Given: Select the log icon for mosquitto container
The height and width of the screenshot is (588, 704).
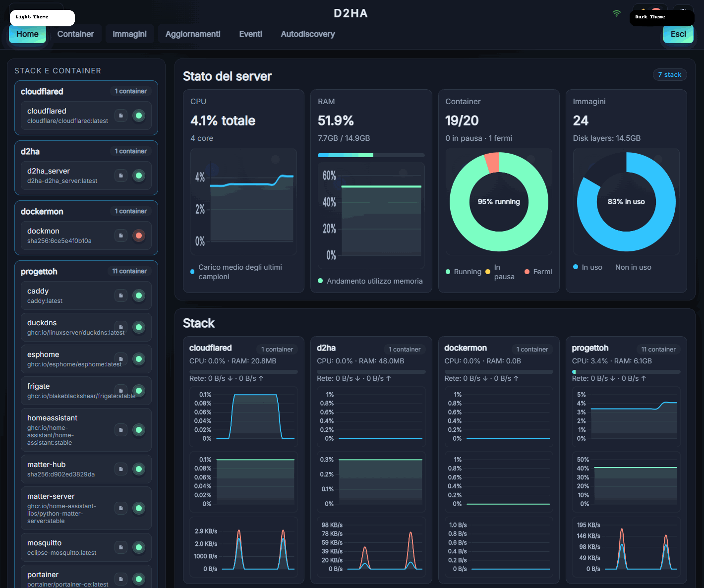Looking at the screenshot, I should click(x=121, y=547).
